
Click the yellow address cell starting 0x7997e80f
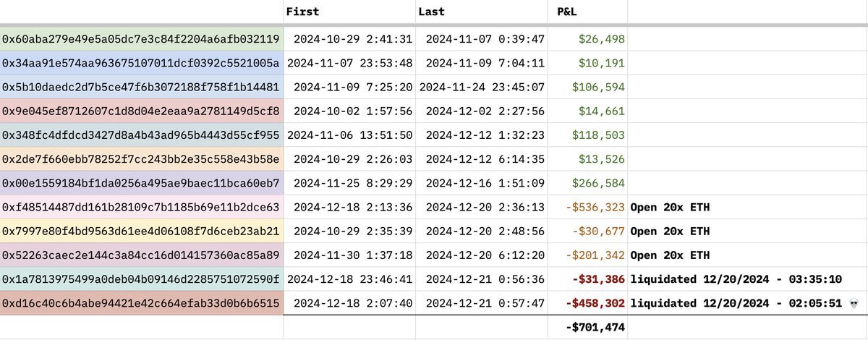[x=141, y=231]
